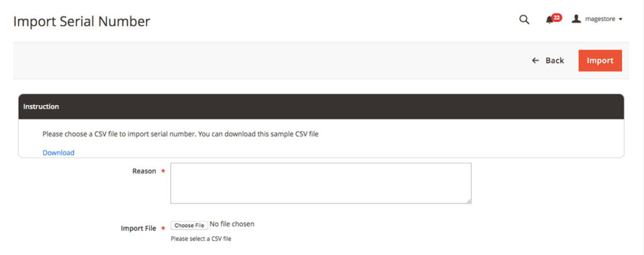
Task: Click the Choose File button
Action: (189, 225)
